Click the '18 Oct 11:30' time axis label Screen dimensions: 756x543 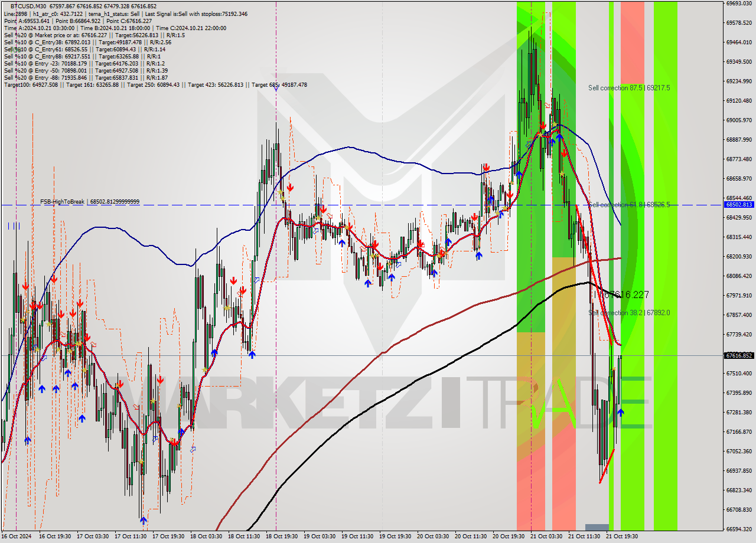(x=244, y=537)
